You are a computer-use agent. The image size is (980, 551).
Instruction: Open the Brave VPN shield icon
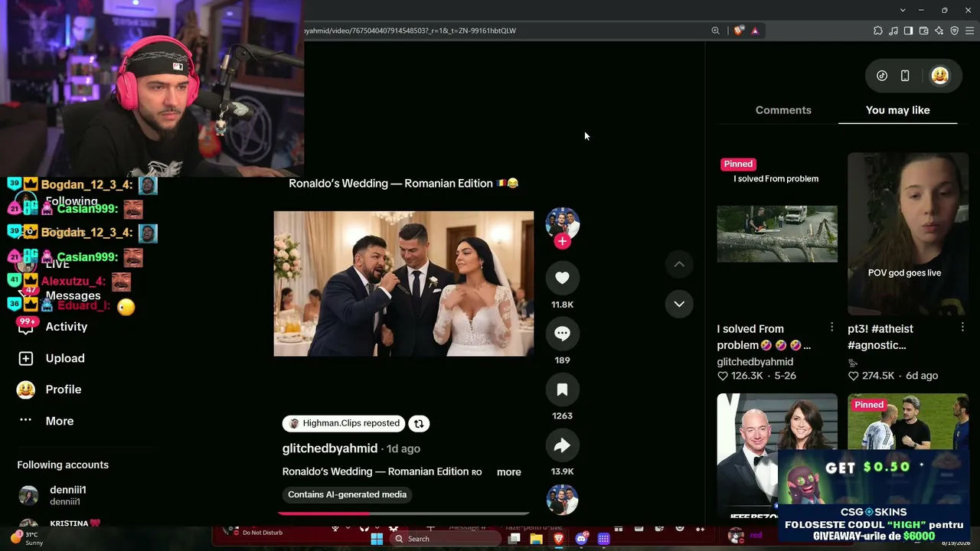(x=954, y=31)
